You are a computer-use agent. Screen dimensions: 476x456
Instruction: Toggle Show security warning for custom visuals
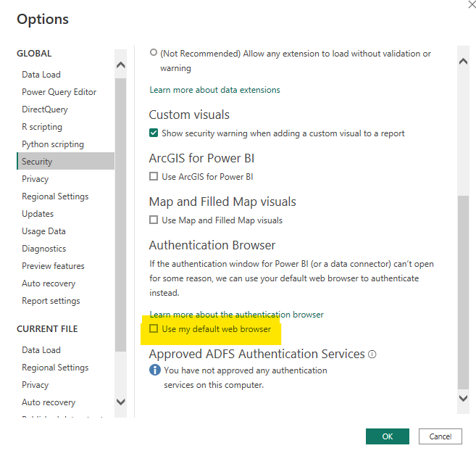pos(154,133)
